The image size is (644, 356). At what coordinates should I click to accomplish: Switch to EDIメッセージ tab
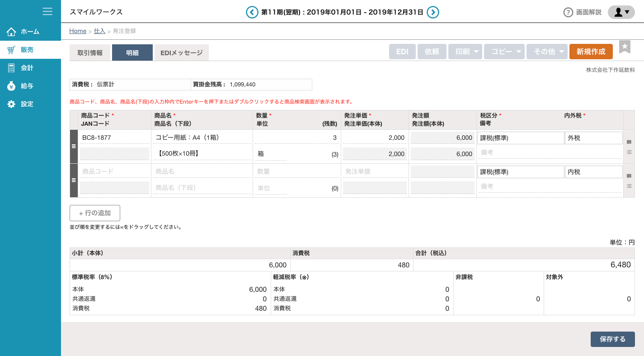182,52
